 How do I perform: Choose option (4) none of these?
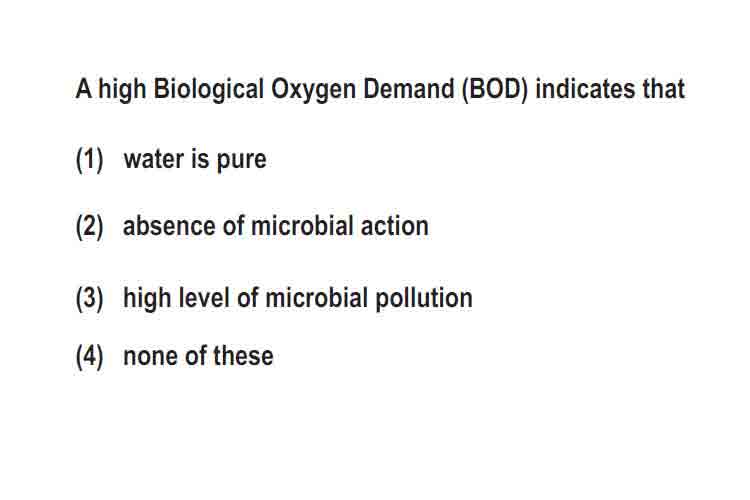pyautogui.click(x=174, y=356)
